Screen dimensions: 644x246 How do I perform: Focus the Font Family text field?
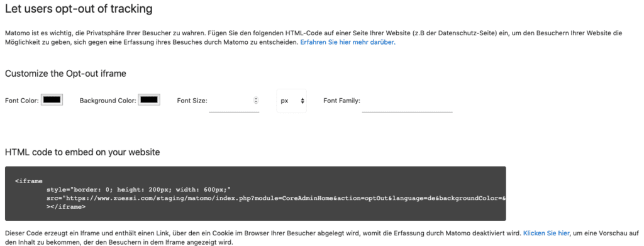pyautogui.click(x=407, y=101)
